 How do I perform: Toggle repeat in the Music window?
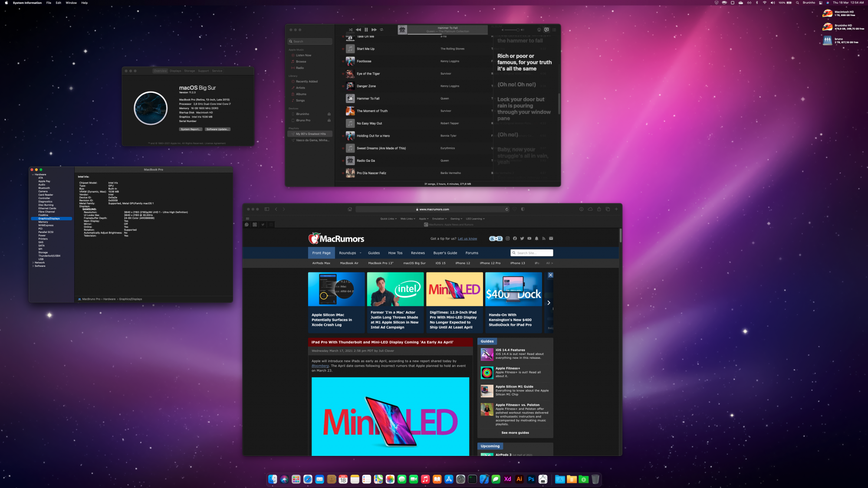(x=381, y=30)
